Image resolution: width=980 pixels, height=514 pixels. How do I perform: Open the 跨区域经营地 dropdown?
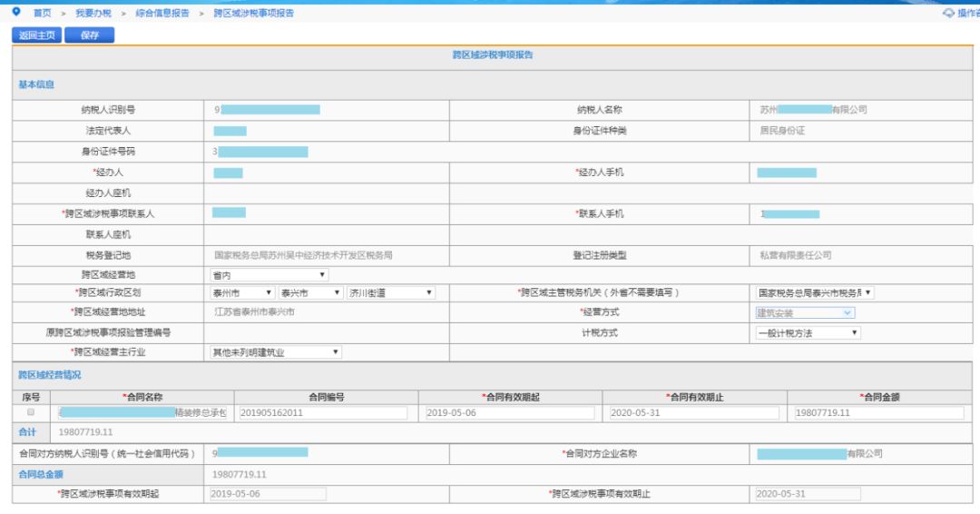[269, 275]
